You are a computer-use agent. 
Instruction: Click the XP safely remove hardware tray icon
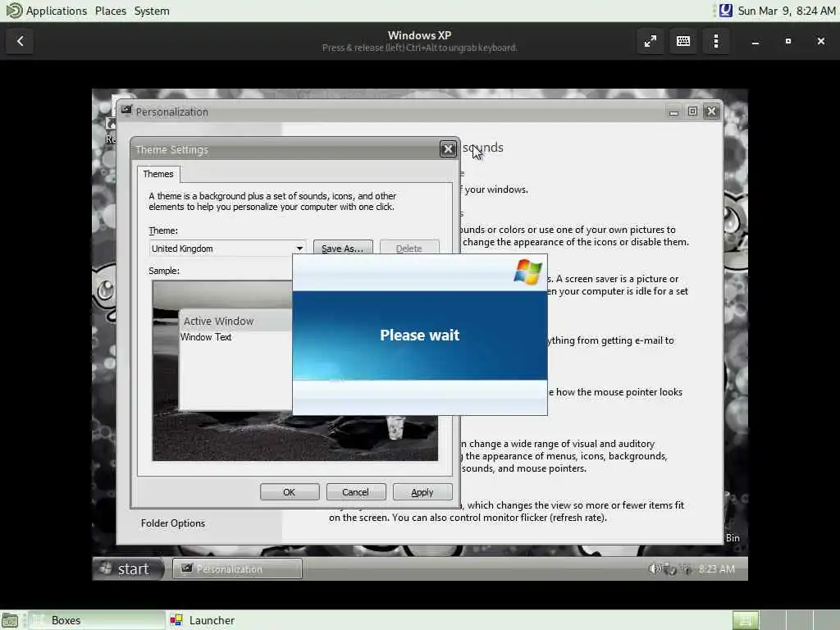tap(669, 569)
